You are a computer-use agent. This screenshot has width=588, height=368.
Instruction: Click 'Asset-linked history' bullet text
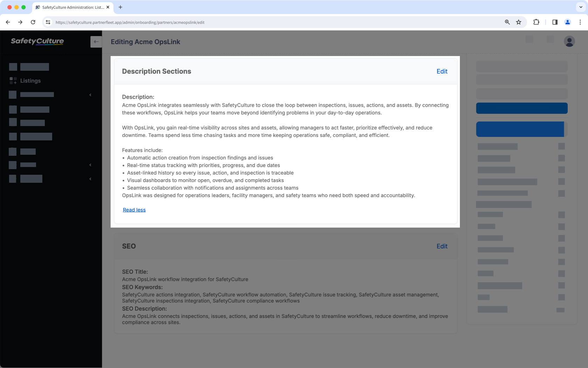210,173
